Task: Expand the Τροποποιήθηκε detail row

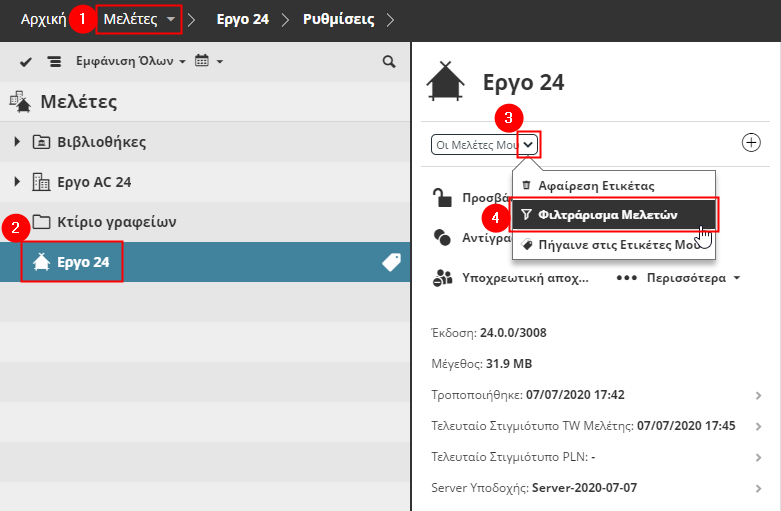Action: click(x=759, y=395)
